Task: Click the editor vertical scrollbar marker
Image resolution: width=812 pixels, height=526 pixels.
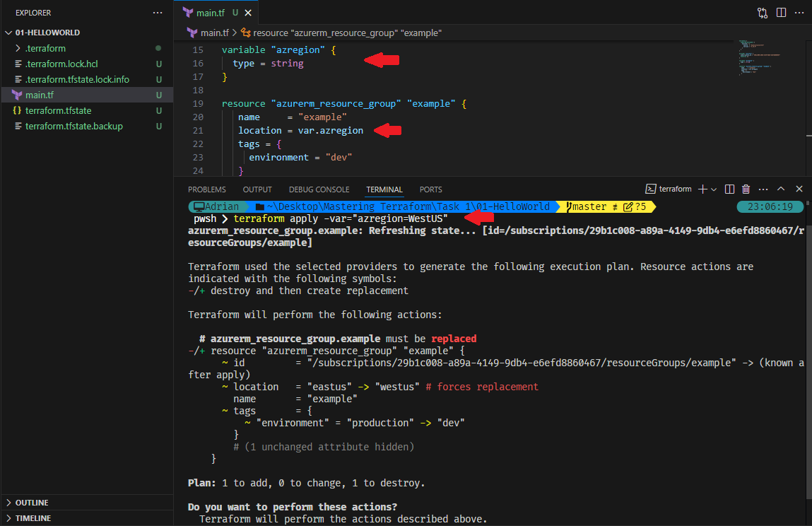Action: pyautogui.click(x=809, y=136)
